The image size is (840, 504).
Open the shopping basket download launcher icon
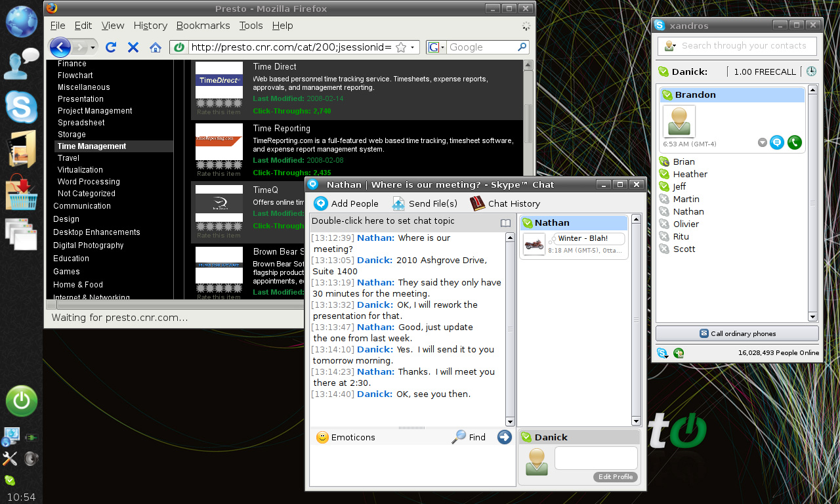pos(22,192)
